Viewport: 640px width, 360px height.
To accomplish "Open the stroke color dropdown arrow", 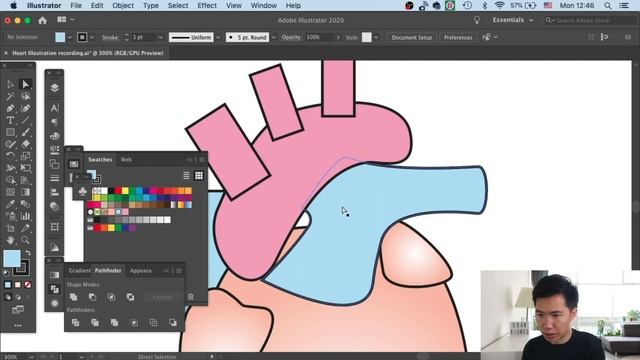I will 91,37.
